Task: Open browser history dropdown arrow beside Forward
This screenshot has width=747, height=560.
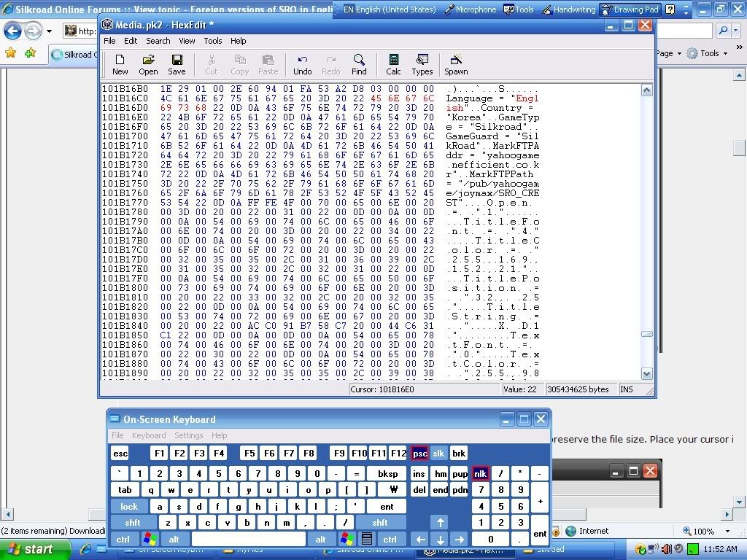Action: point(49,31)
